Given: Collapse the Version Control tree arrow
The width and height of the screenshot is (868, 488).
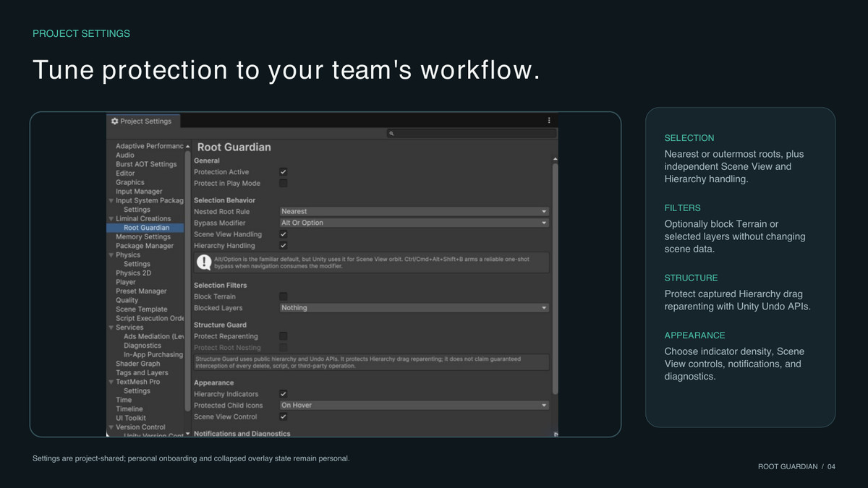Looking at the screenshot, I should point(111,427).
